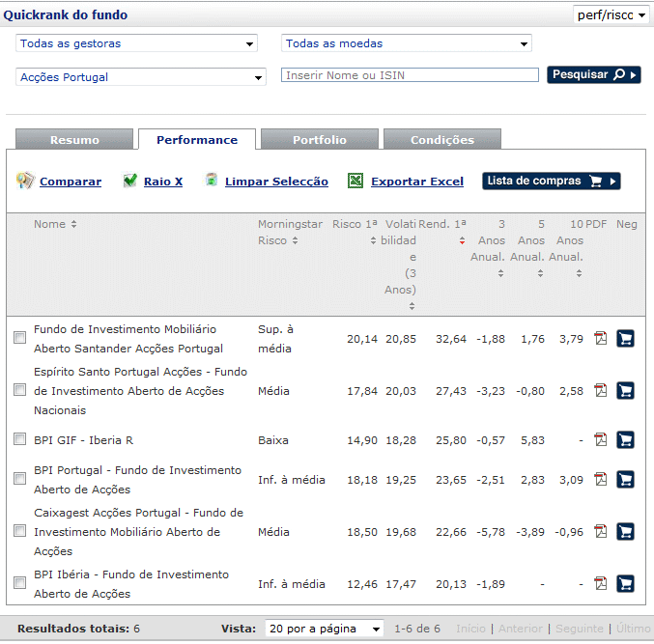654x644 pixels.
Task: Add Espírito Santo Portugal Acções to cart
Action: click(625, 391)
